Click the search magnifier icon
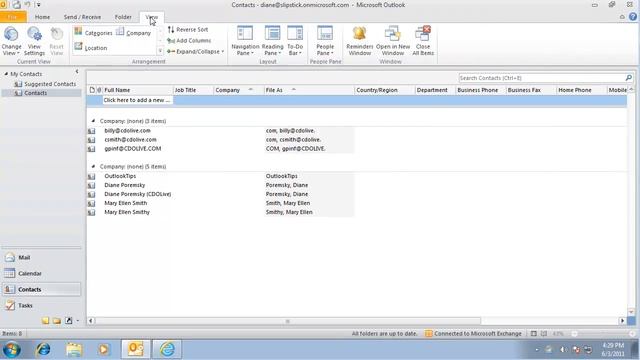 click(629, 78)
